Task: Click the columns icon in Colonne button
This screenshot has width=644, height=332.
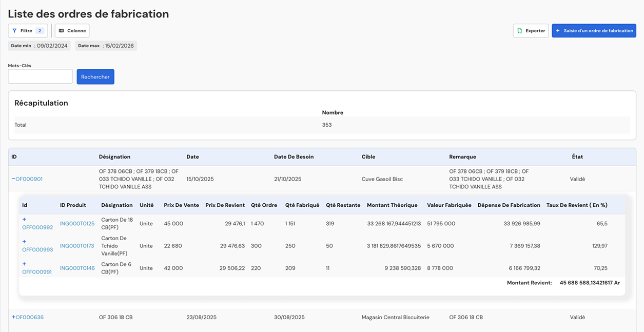Action: 61,31
